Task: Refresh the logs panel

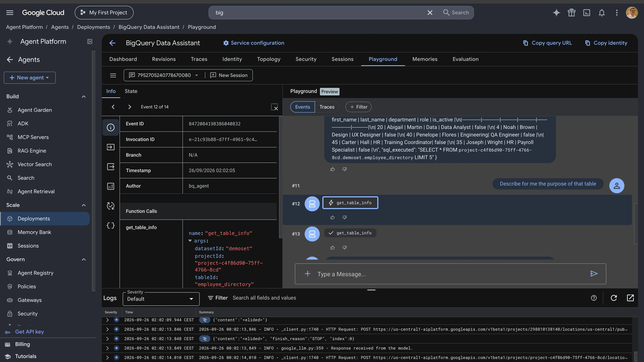Action: click(x=614, y=298)
